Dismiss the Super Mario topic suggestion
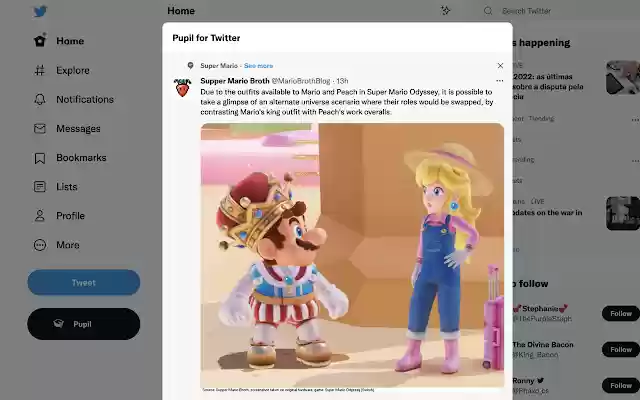 point(500,65)
